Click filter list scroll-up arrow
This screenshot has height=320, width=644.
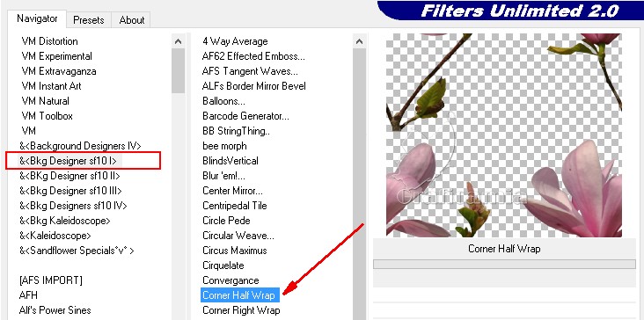coord(359,41)
